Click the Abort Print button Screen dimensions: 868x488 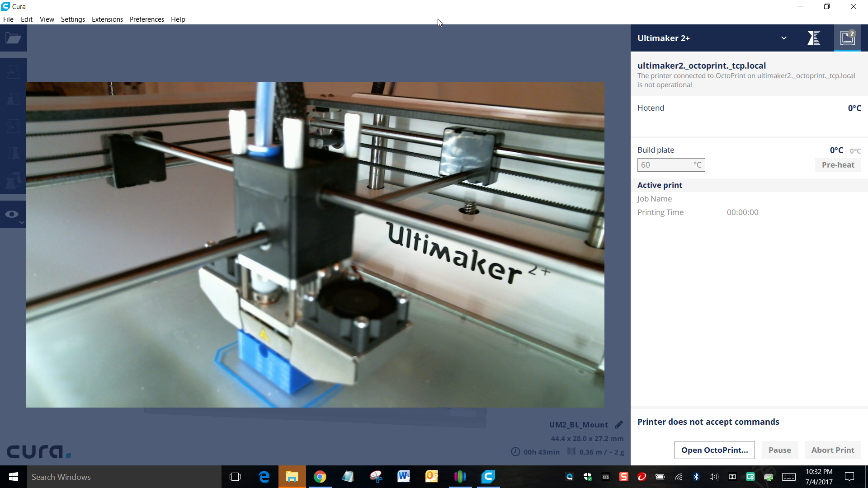[x=832, y=450]
